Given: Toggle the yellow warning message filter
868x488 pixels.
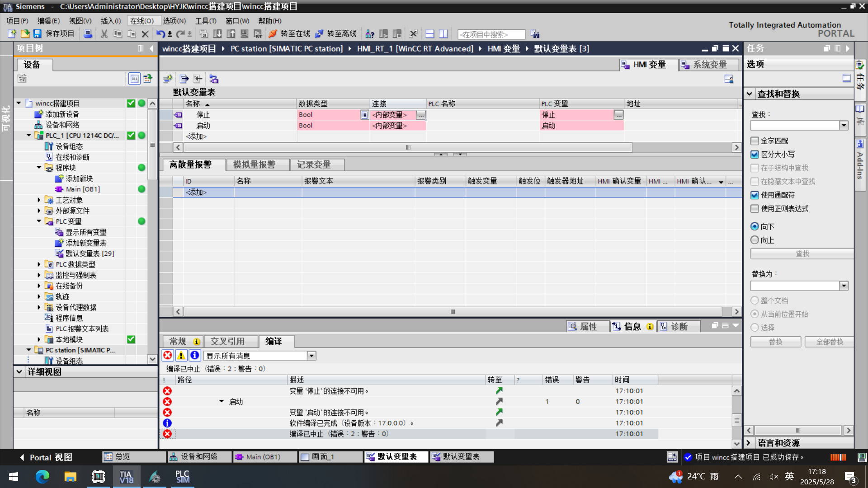Looking at the screenshot, I should [181, 356].
